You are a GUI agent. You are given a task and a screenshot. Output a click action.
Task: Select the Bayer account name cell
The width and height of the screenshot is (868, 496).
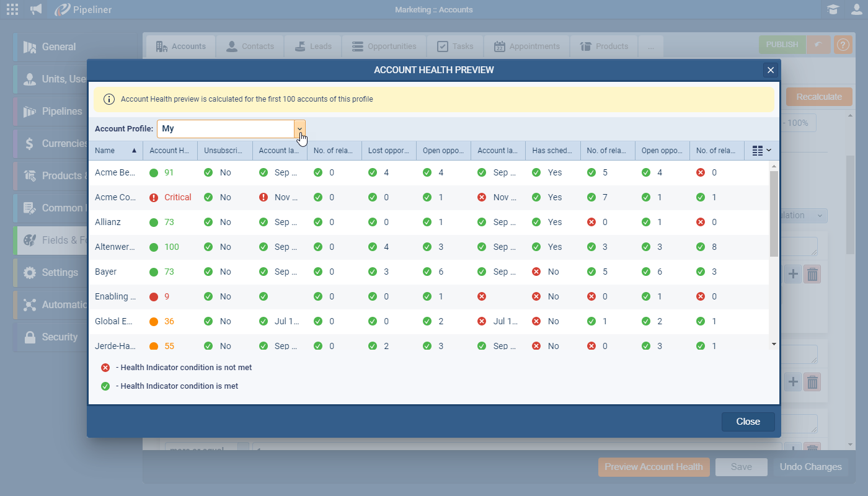pos(106,272)
